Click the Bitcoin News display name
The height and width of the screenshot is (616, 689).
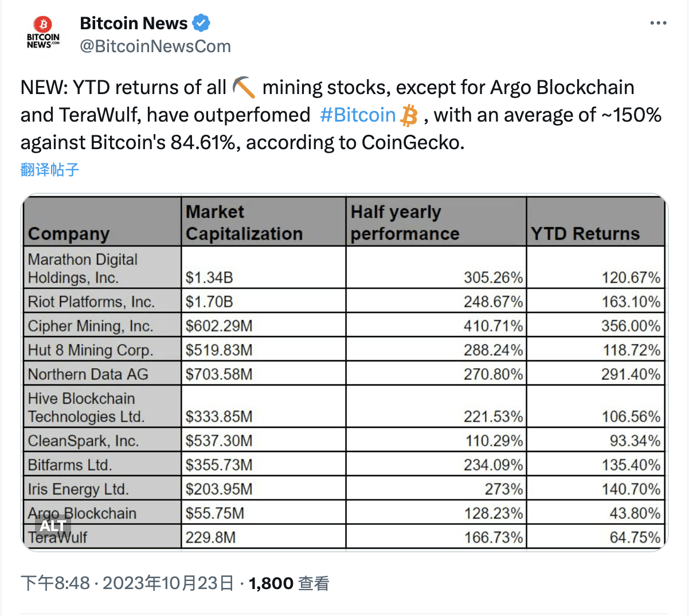point(133,22)
